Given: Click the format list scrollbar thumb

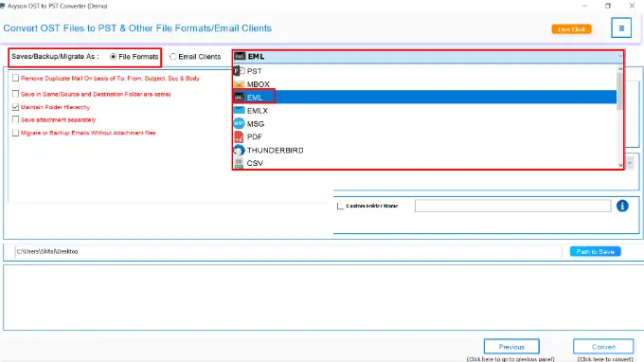Looking at the screenshot, I should pyautogui.click(x=620, y=92).
